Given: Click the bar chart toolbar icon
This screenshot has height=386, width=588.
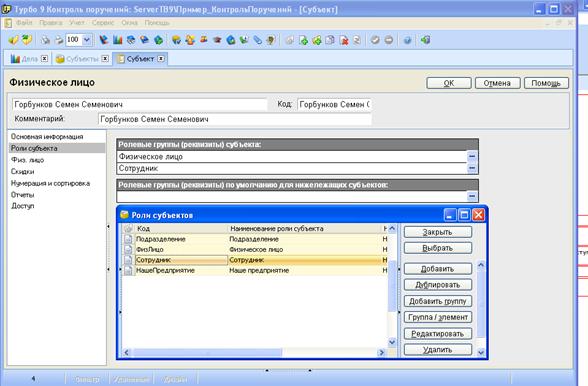Looking at the screenshot, I should click(x=118, y=40).
